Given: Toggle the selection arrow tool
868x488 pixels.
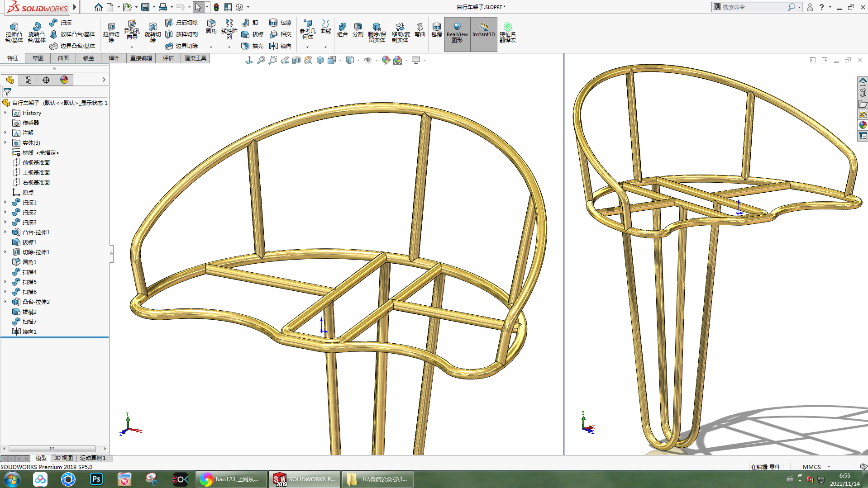Looking at the screenshot, I should (x=198, y=7).
